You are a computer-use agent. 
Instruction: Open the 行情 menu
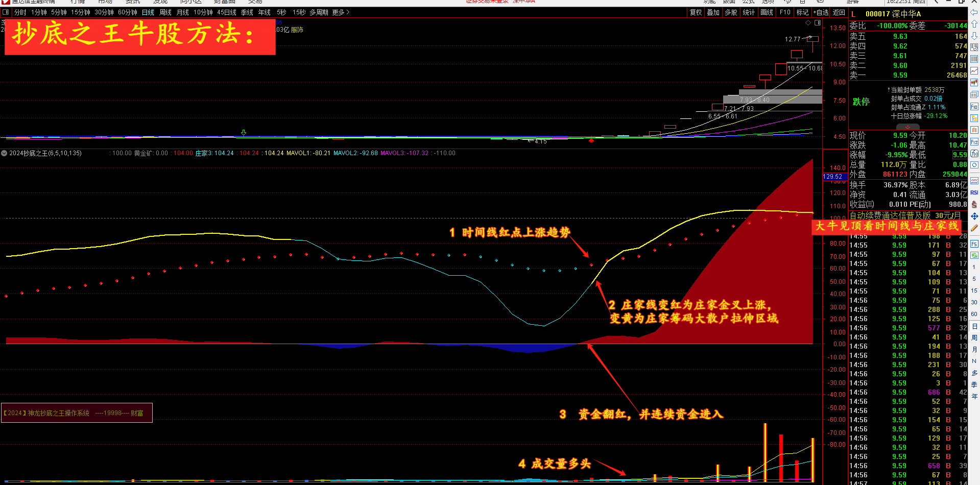(x=78, y=2)
